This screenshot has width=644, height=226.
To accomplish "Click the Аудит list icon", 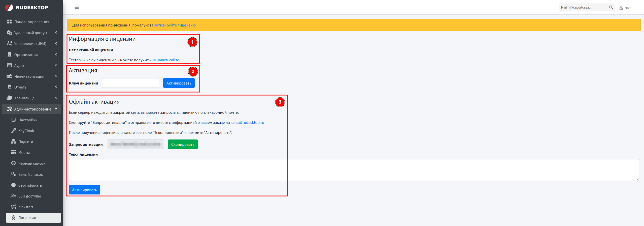I will tap(9, 65).
